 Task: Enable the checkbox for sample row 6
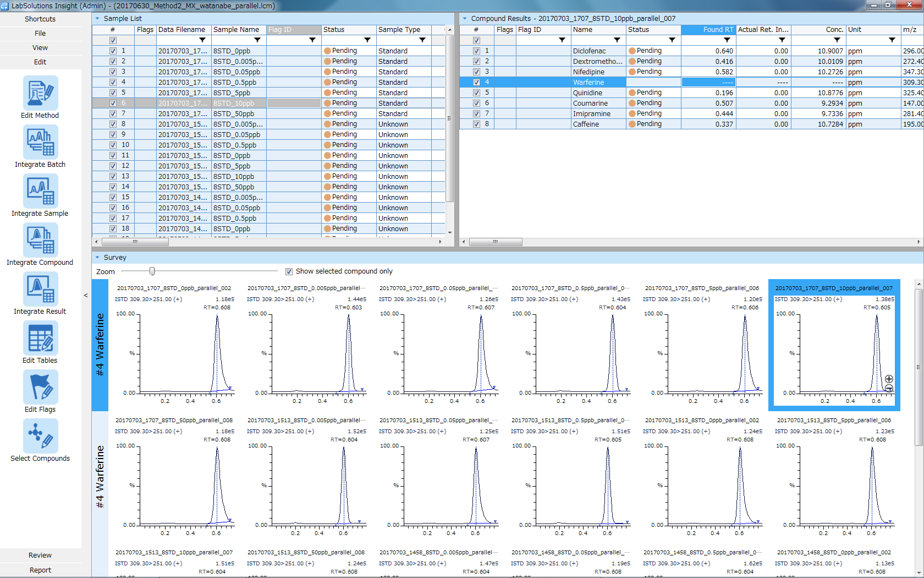click(x=112, y=103)
